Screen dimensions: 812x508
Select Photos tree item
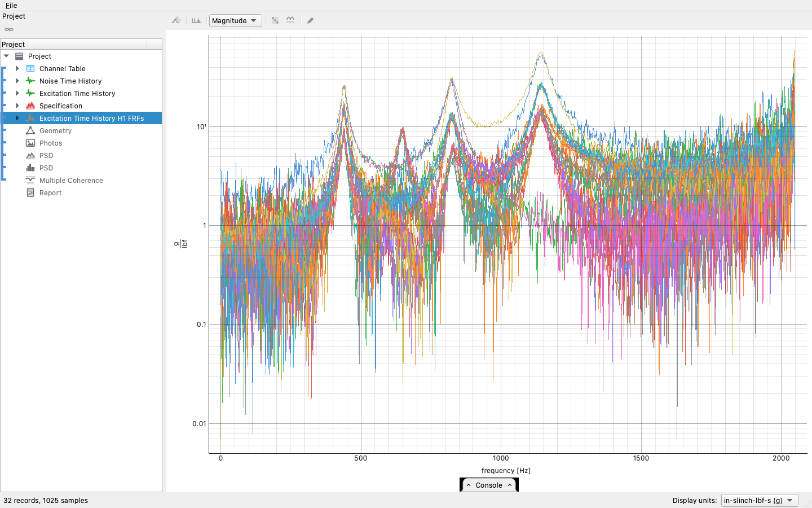tap(51, 143)
